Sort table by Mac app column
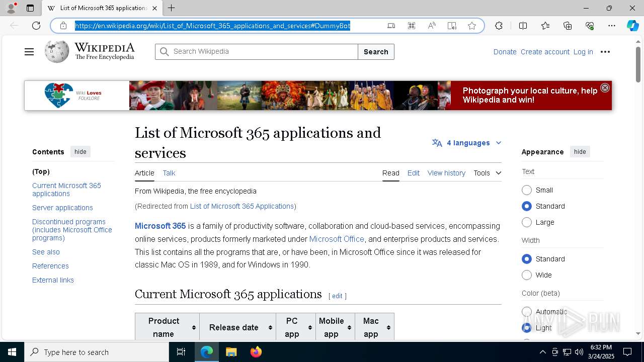 coord(374,327)
